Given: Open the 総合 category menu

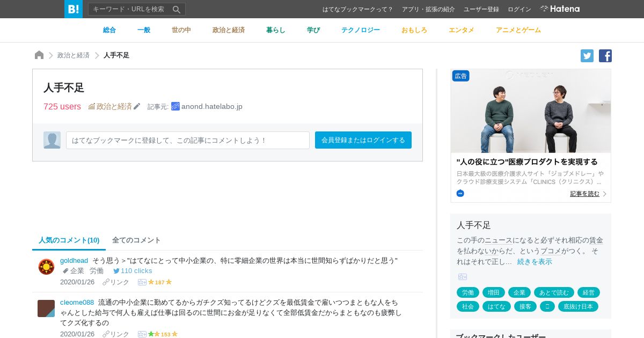Looking at the screenshot, I should 109,30.
